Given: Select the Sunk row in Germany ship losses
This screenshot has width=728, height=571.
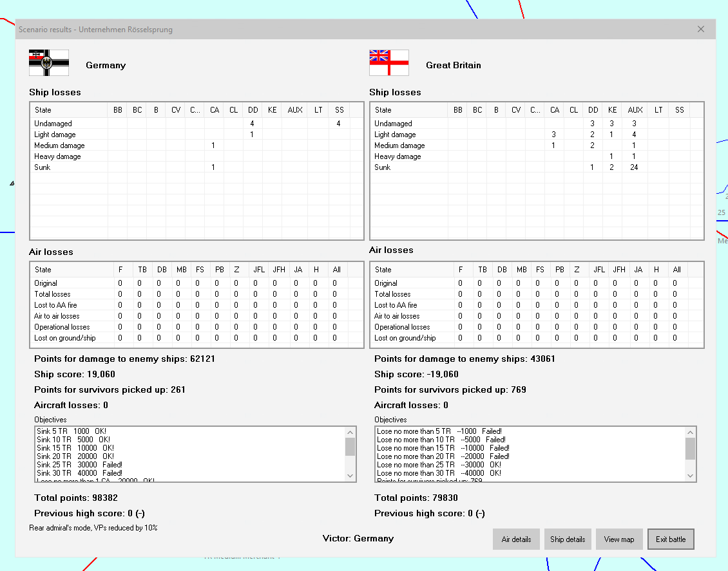Looking at the screenshot, I should pyautogui.click(x=196, y=167).
